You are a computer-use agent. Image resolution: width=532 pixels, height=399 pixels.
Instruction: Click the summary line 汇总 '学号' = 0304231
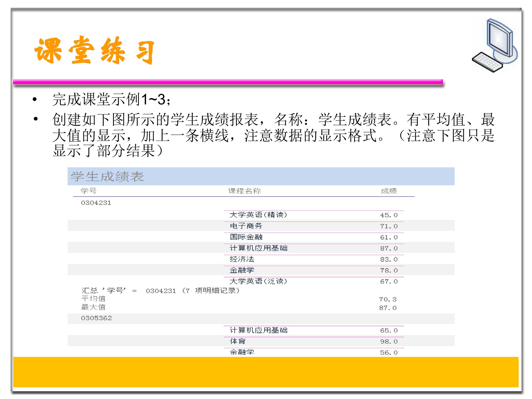coord(160,291)
